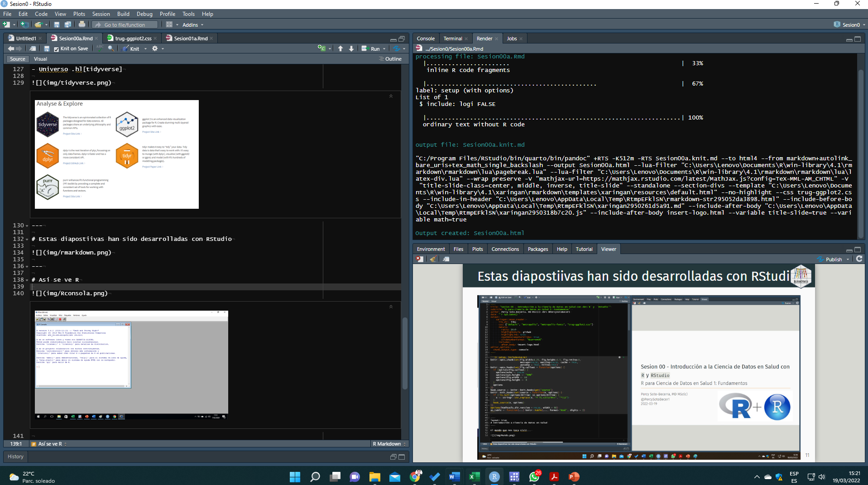Viewport: 868px width, 485px height.
Task: Clear viewer with the broom icon
Action: (433, 259)
